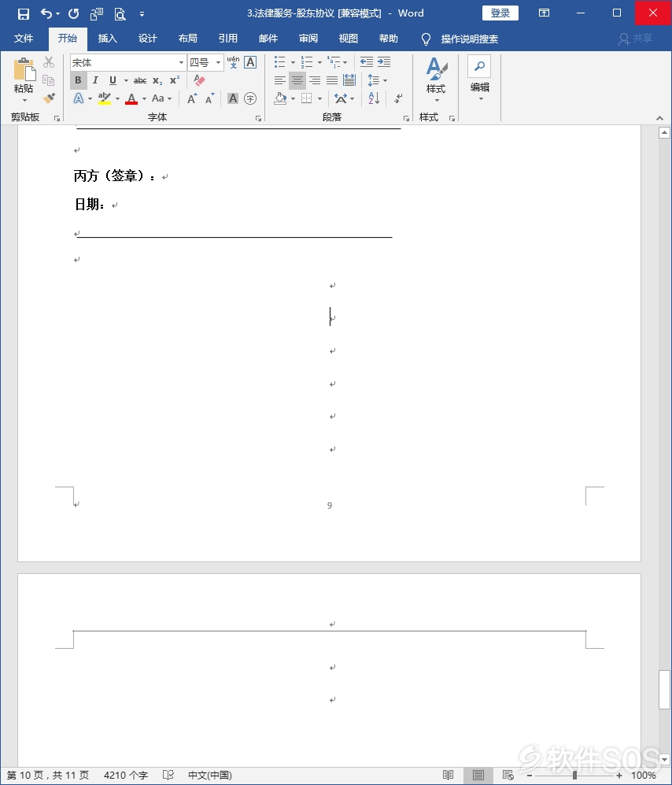Image resolution: width=672 pixels, height=785 pixels.
Task: Apply underline to text
Action: coord(113,80)
